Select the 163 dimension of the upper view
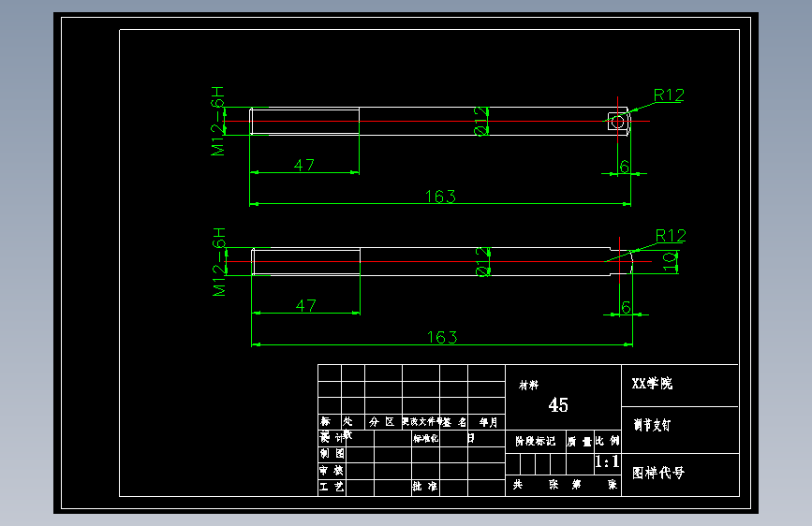812x526 pixels. click(x=441, y=197)
